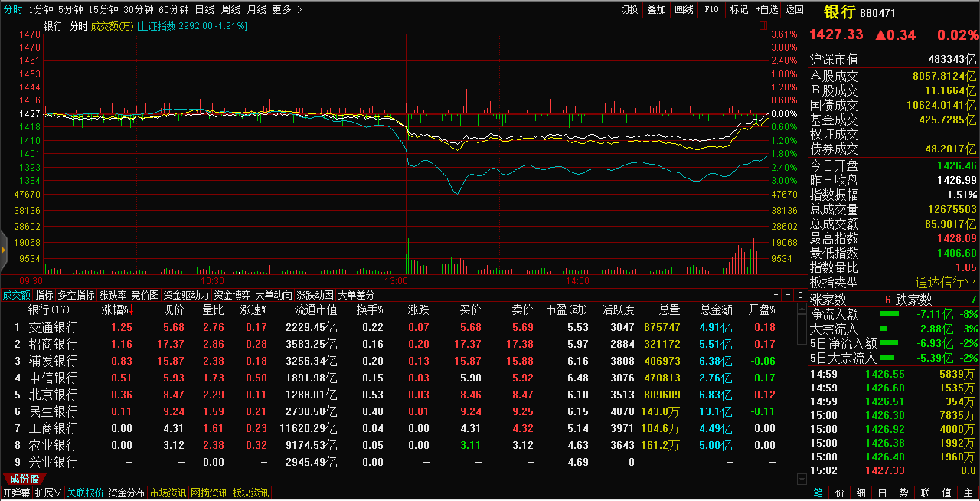Toggle +自选 add to watchlist
The image size is (980, 501).
click(767, 9)
